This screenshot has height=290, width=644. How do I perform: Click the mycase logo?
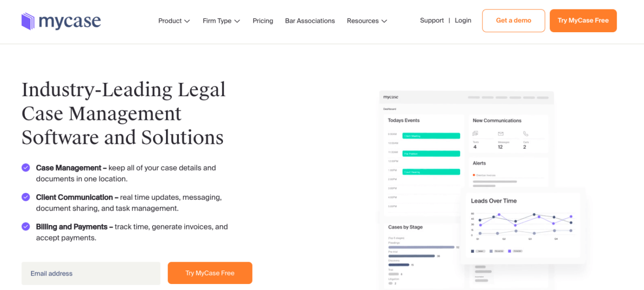(x=61, y=21)
